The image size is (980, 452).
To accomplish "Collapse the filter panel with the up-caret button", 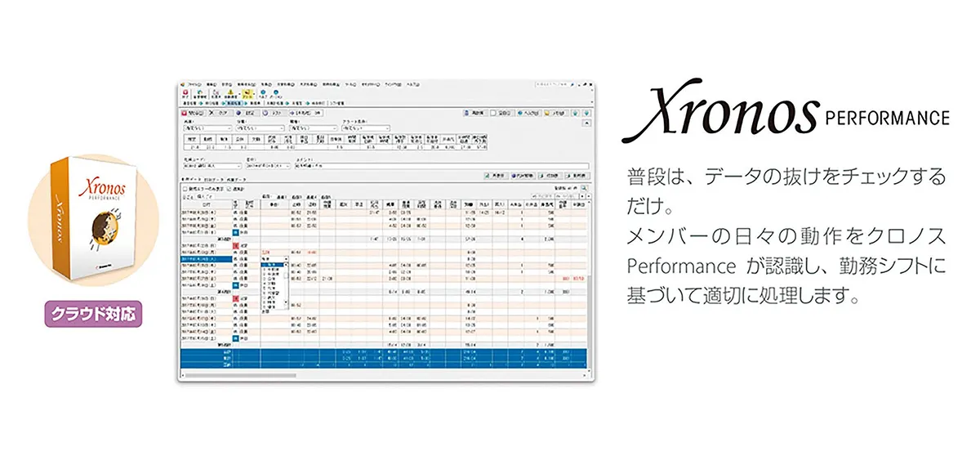I will click(586, 123).
